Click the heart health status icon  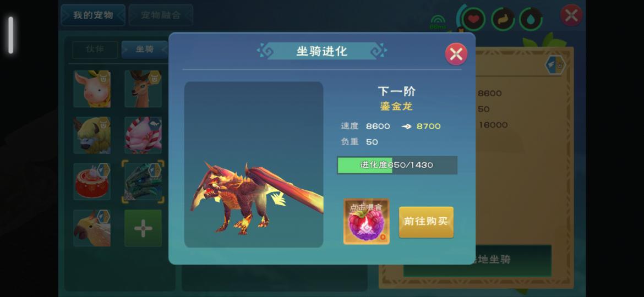click(473, 19)
